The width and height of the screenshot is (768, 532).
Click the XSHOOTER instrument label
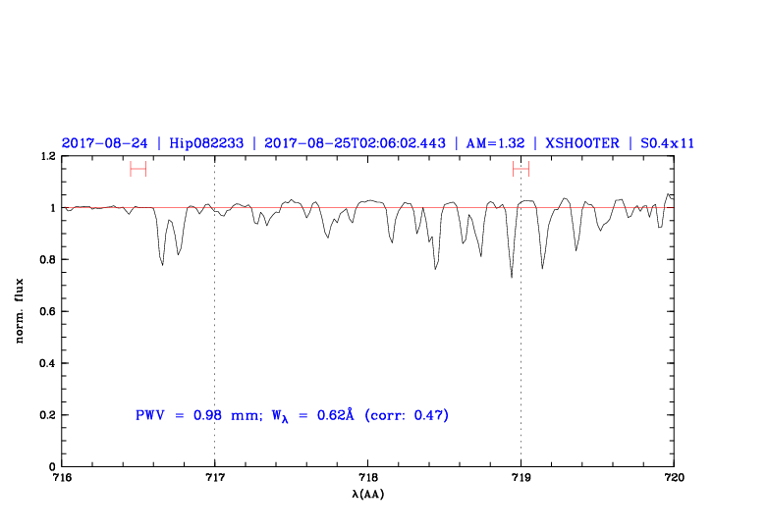click(582, 143)
